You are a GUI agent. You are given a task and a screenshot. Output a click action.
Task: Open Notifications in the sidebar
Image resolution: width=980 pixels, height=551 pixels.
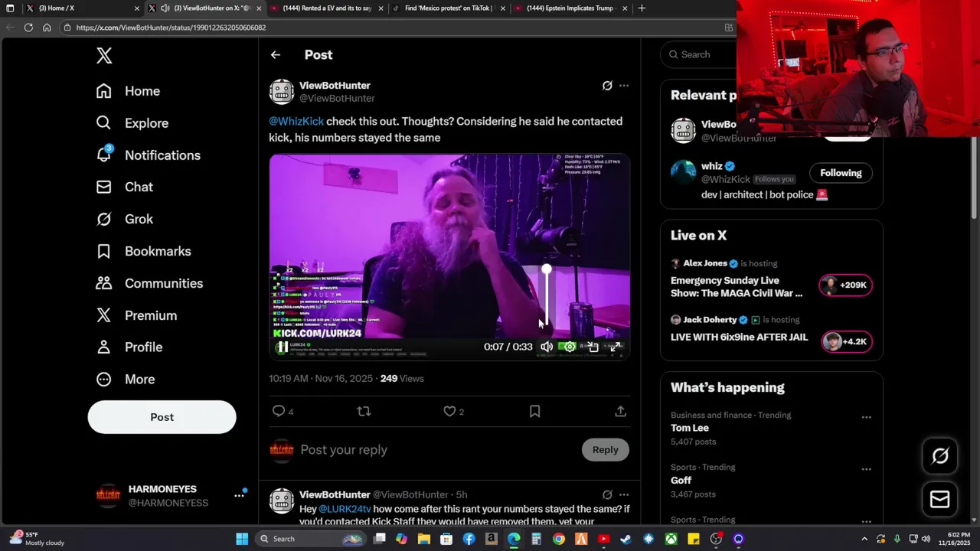click(x=148, y=155)
